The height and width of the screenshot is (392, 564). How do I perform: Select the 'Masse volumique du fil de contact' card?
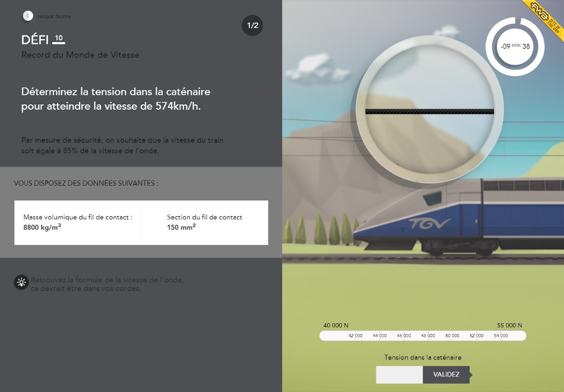tap(78, 222)
